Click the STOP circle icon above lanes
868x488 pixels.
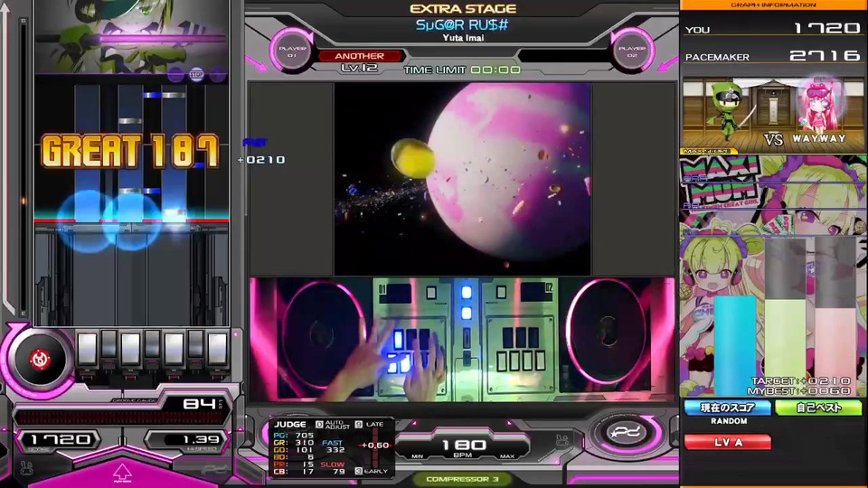click(196, 74)
